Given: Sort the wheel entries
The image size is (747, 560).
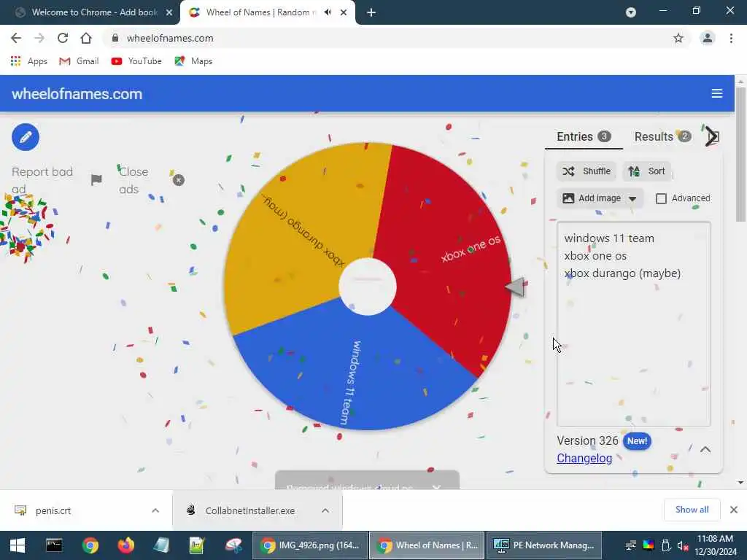Looking at the screenshot, I should click(647, 171).
